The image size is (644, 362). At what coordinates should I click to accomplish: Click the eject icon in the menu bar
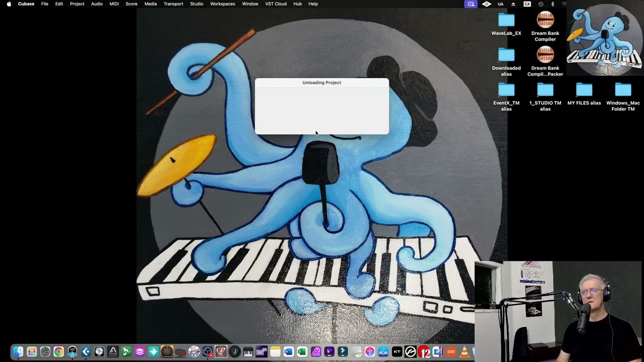point(513,4)
